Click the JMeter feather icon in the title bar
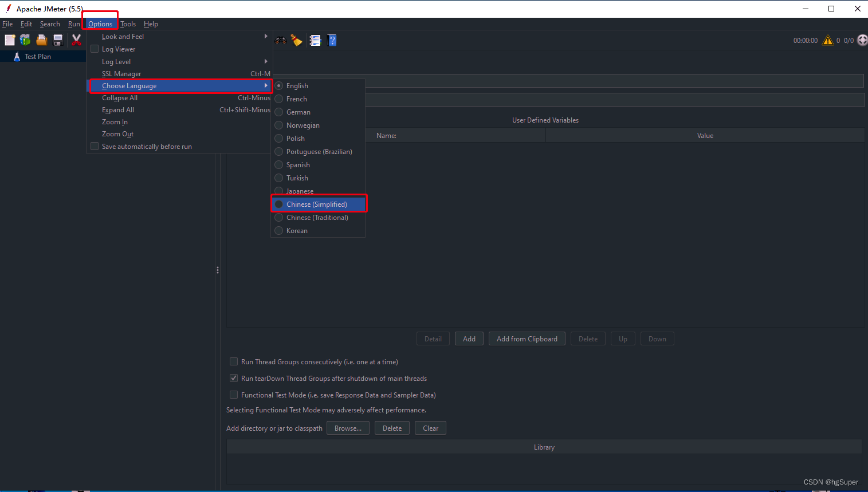 pyautogui.click(x=8, y=9)
